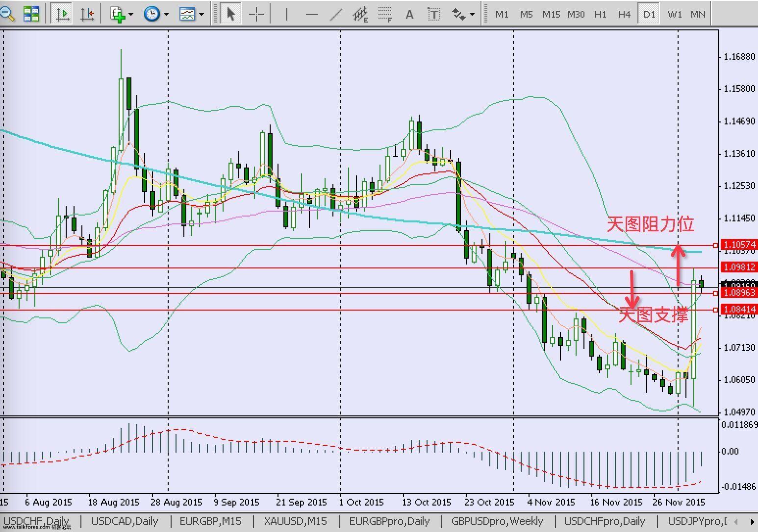This screenshot has height=532, width=758.
Task: Click the -0.01486 indicator scale value
Action: pyautogui.click(x=738, y=486)
